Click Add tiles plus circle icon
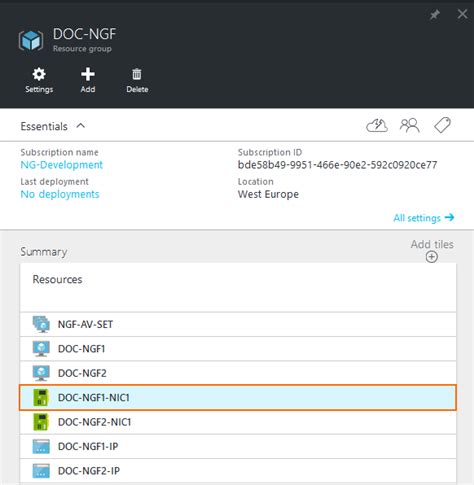Image resolution: width=474 pixels, height=485 pixels. (x=432, y=257)
